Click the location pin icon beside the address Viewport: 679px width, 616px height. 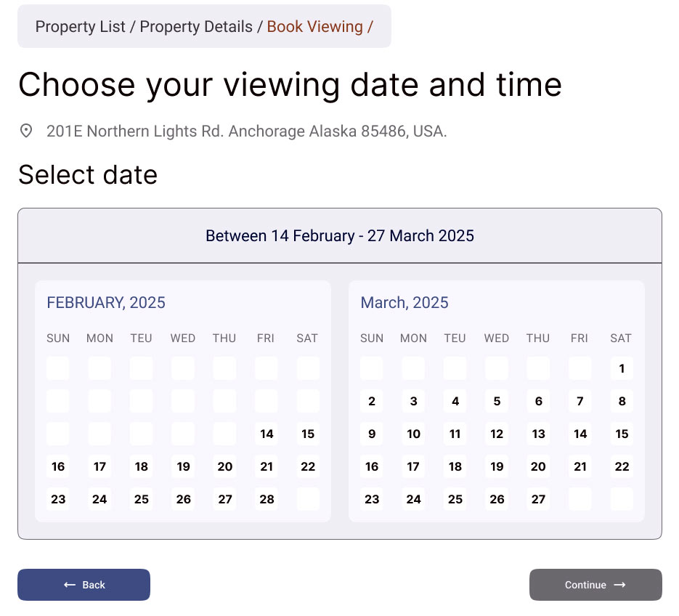(26, 131)
